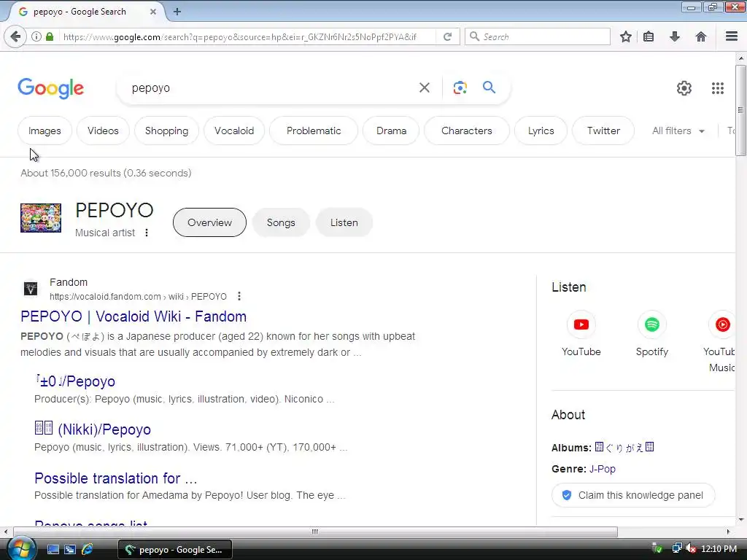Listen on Spotify icon
This screenshot has width=747, height=560.
[651, 324]
